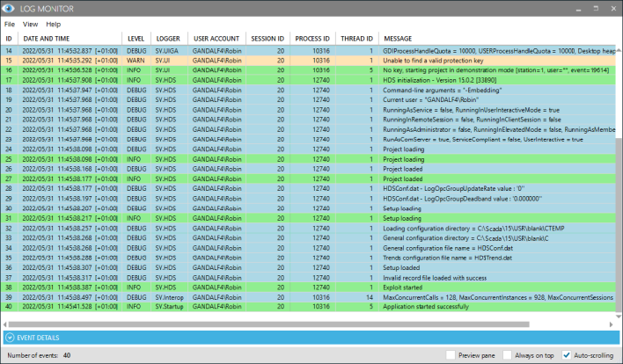Image resolution: width=623 pixels, height=364 pixels.
Task: Open the Help menu
Action: [54, 25]
